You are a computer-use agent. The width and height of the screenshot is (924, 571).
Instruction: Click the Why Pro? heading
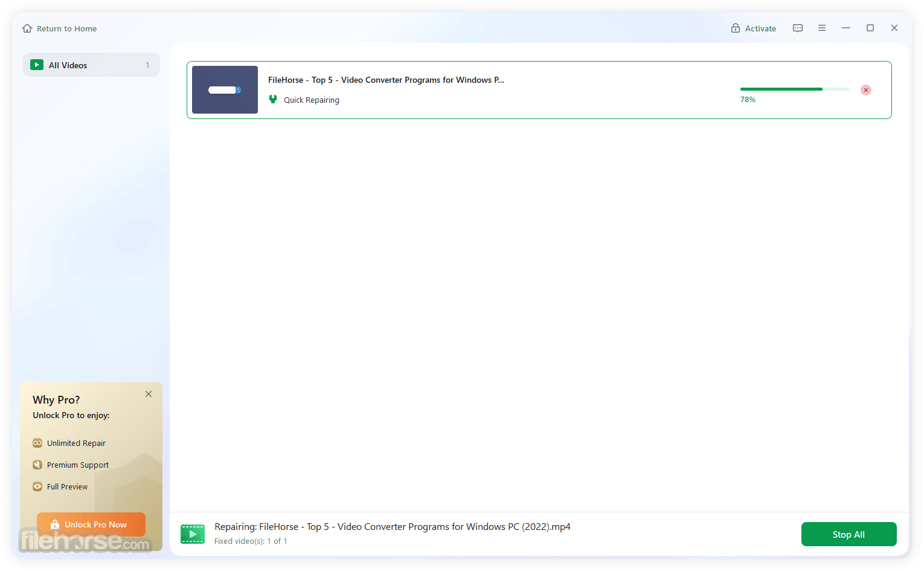click(56, 400)
